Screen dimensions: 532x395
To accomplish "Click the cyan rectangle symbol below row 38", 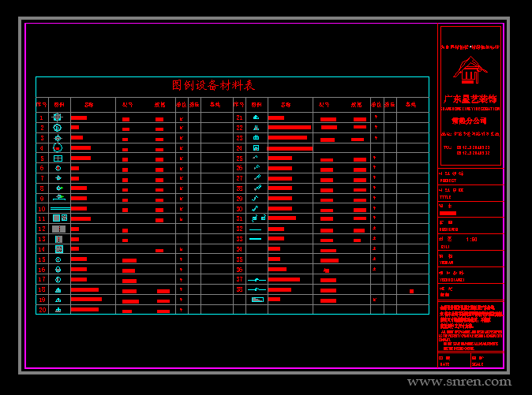I will [257, 300].
